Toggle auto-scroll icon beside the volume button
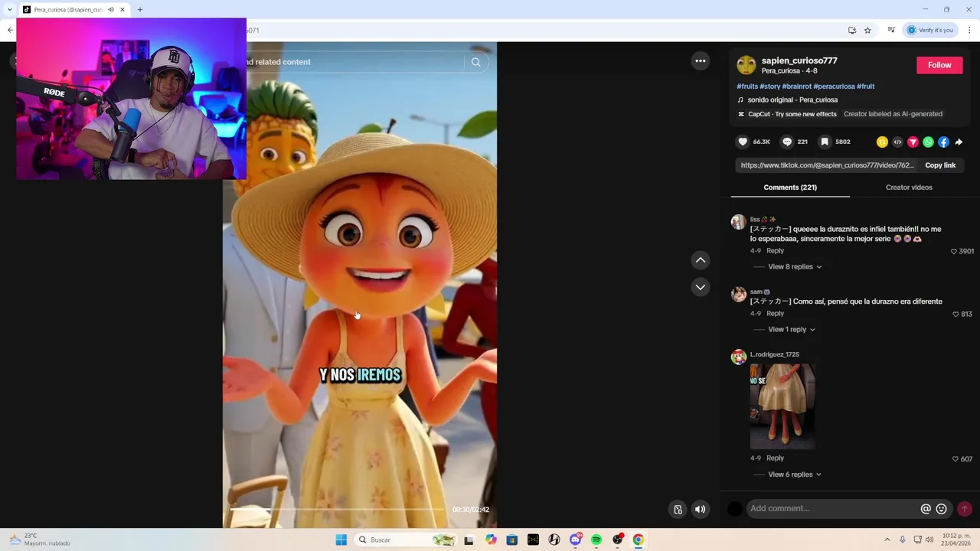This screenshot has height=551, width=980. click(x=678, y=509)
